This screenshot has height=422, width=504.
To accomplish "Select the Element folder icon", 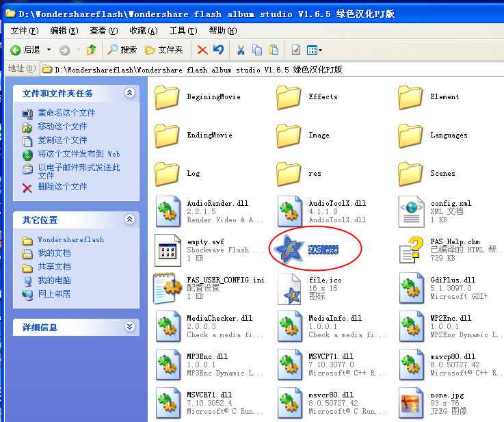I will click(410, 97).
